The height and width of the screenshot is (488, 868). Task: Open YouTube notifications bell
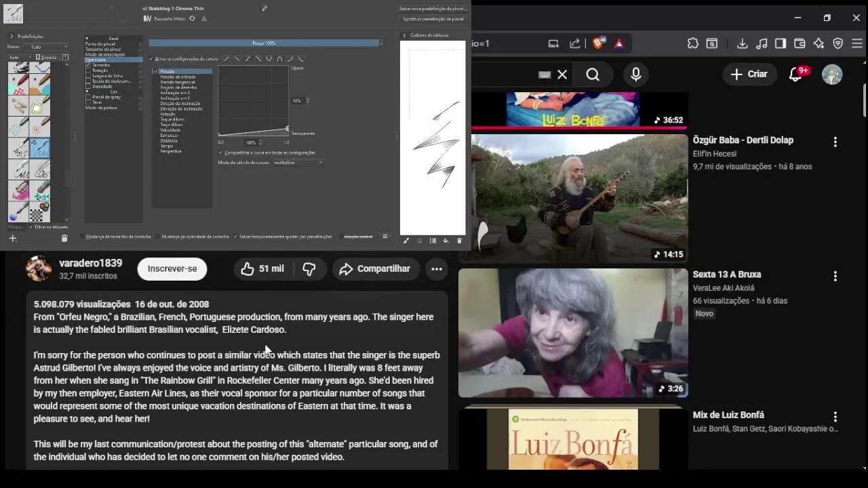coord(796,75)
